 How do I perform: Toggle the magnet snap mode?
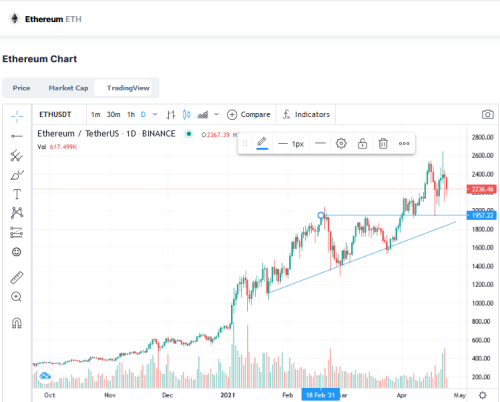[x=17, y=323]
